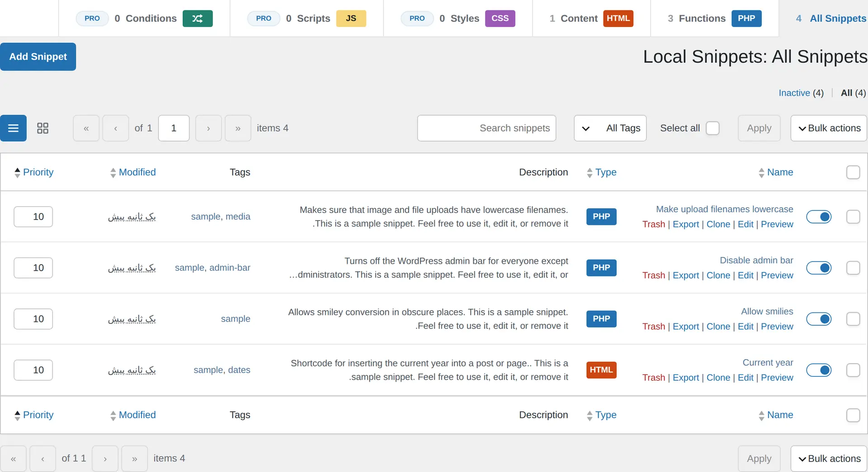Toggle the Allow smilies snippet switch

pyautogui.click(x=819, y=319)
